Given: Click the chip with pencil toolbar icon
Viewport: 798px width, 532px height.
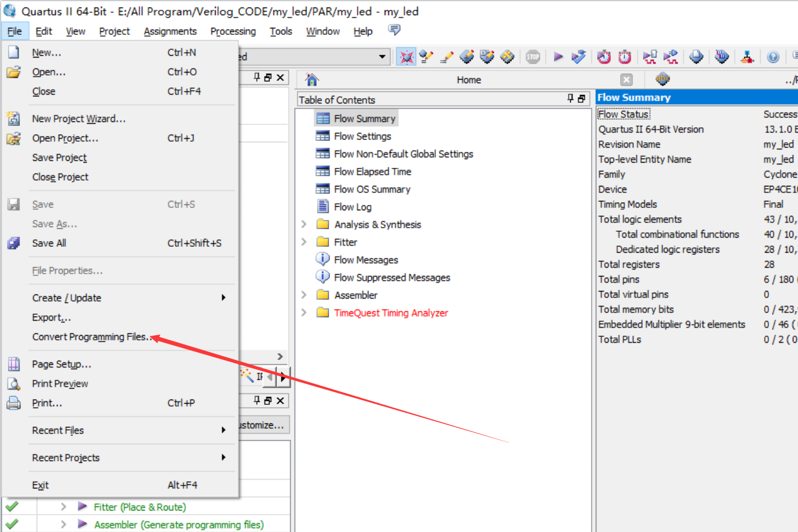Looking at the screenshot, I should [467, 56].
